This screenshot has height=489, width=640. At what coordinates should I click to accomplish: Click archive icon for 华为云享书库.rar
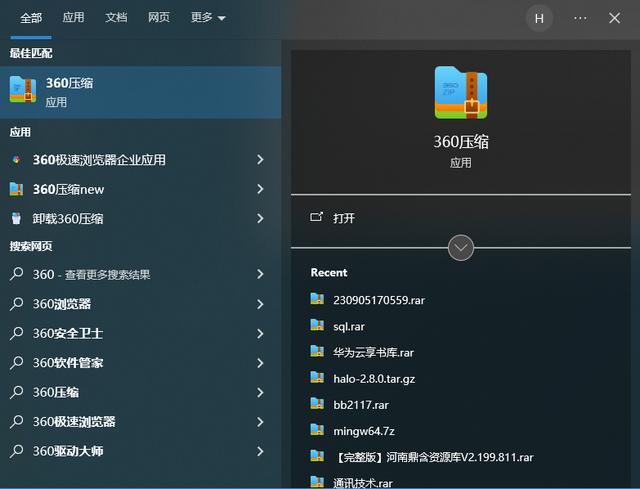[x=317, y=351]
